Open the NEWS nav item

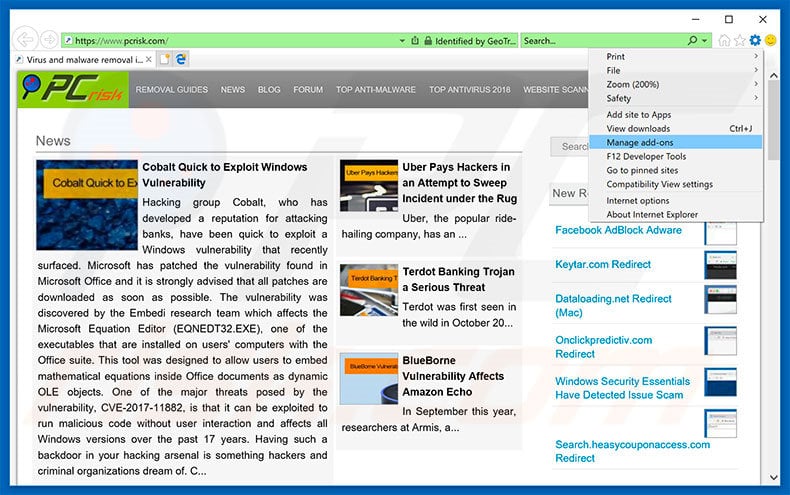(x=233, y=89)
